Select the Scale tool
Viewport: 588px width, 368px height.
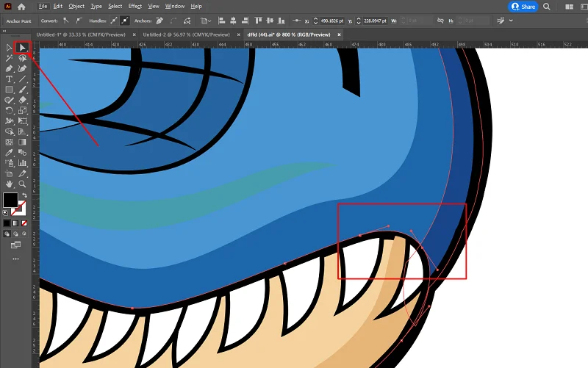pos(23,111)
